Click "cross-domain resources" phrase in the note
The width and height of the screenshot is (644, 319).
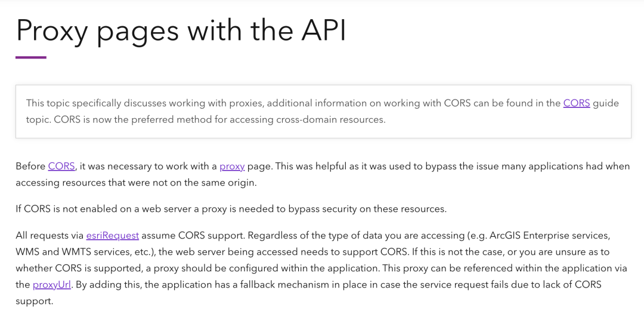point(332,119)
